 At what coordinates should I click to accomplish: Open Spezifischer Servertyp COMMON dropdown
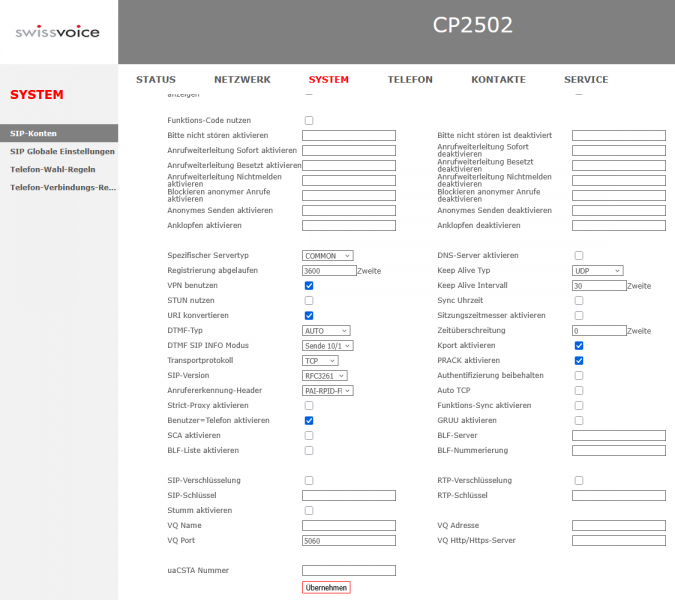pos(328,256)
